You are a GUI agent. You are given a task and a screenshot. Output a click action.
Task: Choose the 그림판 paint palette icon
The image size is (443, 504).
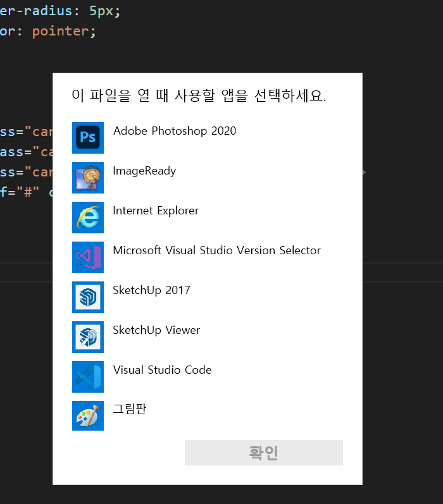pyautogui.click(x=88, y=415)
